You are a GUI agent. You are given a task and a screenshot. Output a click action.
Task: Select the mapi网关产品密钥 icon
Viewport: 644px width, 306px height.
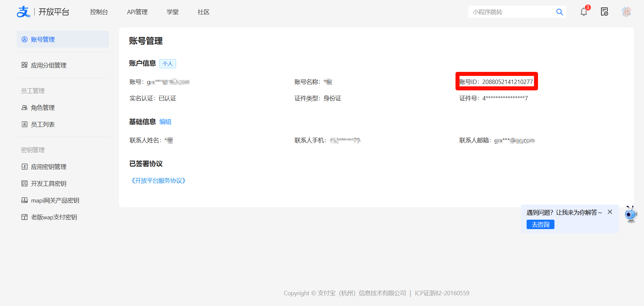tap(24, 200)
